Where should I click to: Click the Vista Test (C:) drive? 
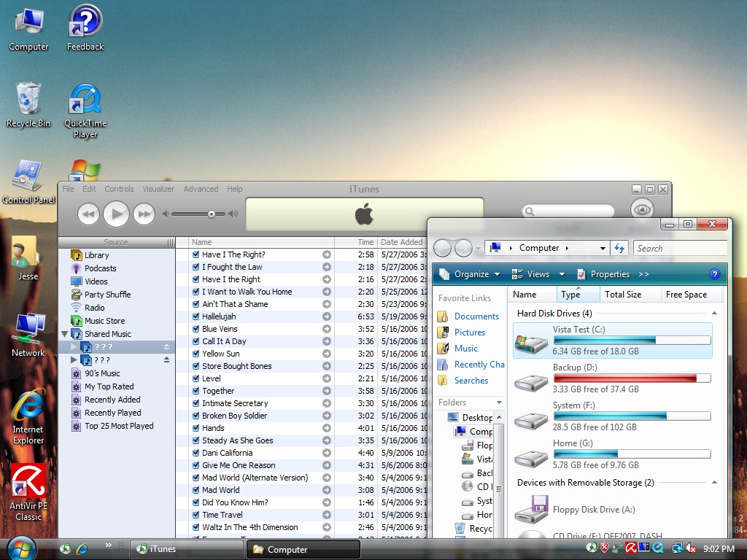click(x=612, y=340)
